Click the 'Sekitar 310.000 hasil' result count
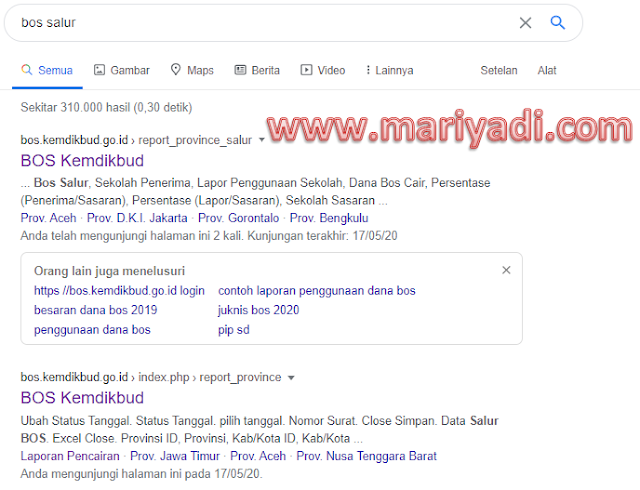Image resolution: width=640 pixels, height=490 pixels. (106, 107)
